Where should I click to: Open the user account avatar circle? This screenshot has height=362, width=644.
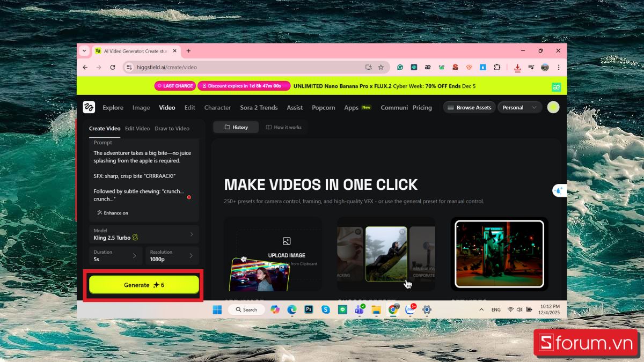click(553, 107)
